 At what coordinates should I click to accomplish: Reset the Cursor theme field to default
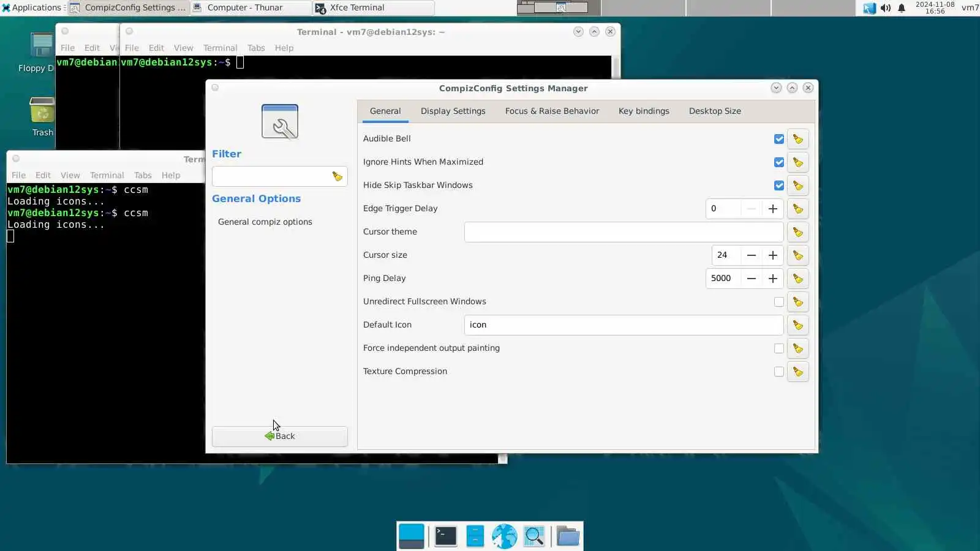pos(797,232)
